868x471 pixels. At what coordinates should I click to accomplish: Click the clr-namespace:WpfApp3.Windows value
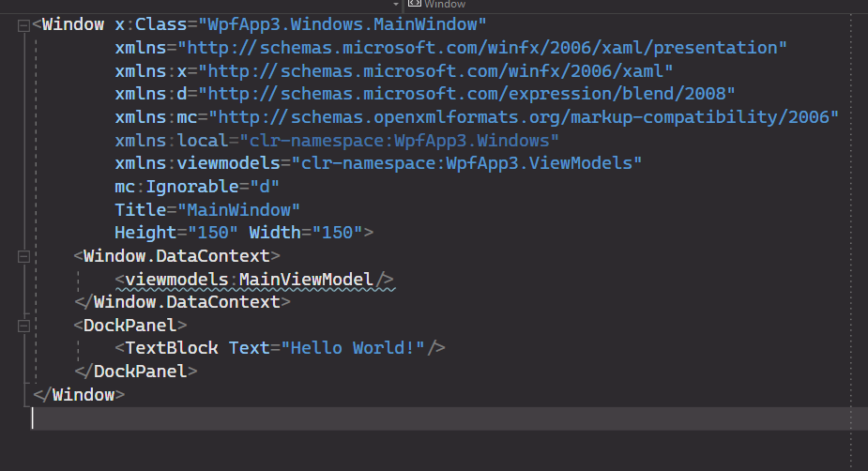(x=399, y=141)
